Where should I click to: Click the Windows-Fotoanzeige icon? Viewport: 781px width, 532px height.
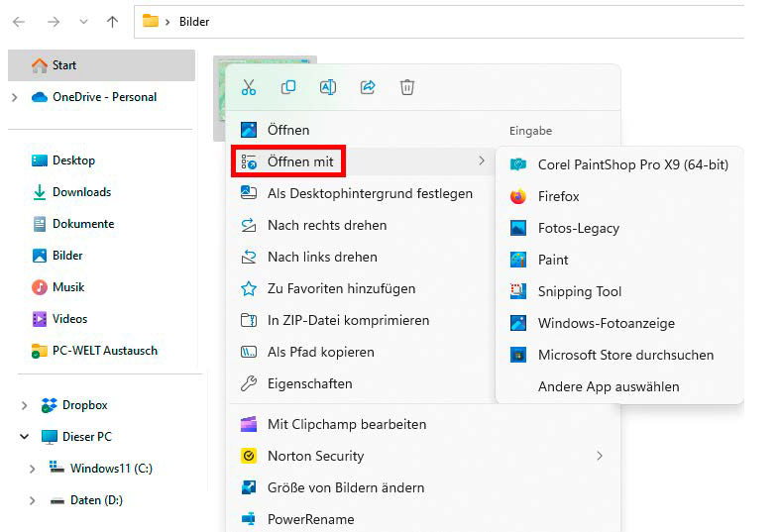click(x=518, y=323)
